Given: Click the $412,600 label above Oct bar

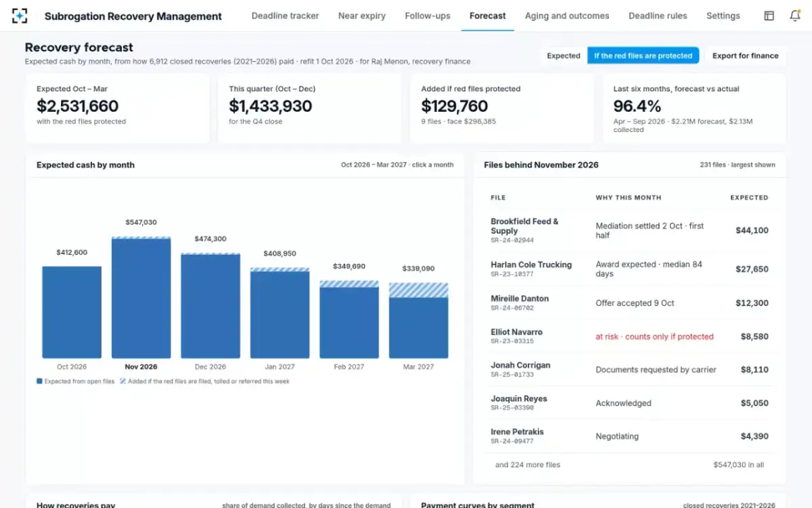Looking at the screenshot, I should click(72, 253).
